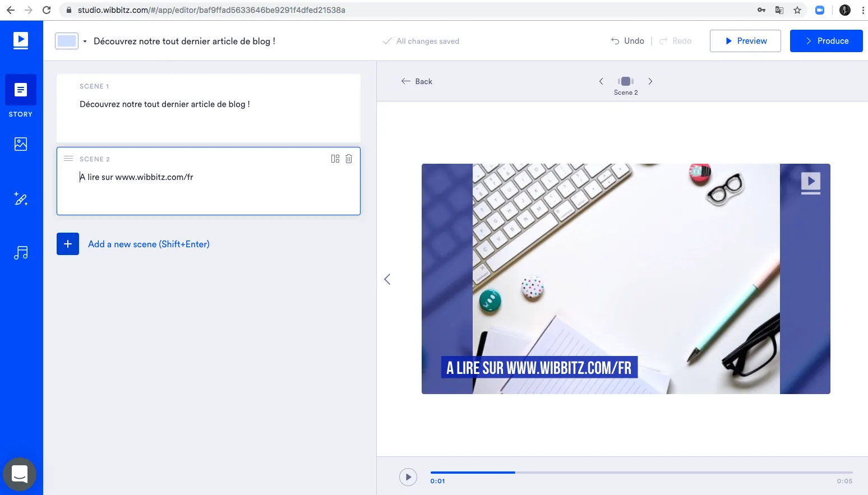Collapse preview with the left chevron
The height and width of the screenshot is (495, 868).
[x=387, y=279]
